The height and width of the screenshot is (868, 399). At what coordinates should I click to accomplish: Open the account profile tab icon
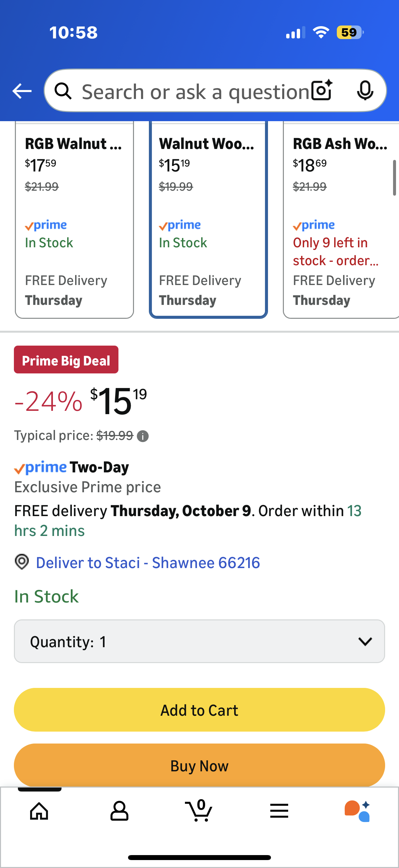pyautogui.click(x=119, y=811)
